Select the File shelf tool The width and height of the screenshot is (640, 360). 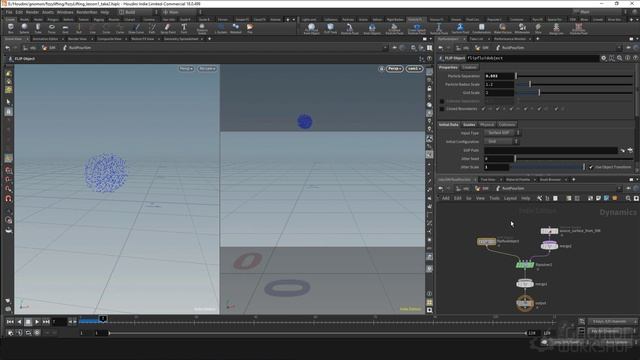(250, 28)
